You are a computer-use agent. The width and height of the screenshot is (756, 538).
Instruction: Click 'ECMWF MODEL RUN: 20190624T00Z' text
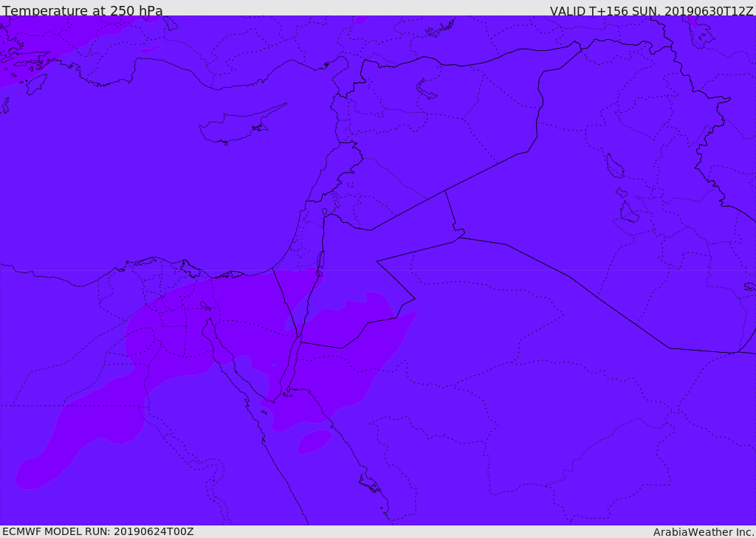point(98,532)
